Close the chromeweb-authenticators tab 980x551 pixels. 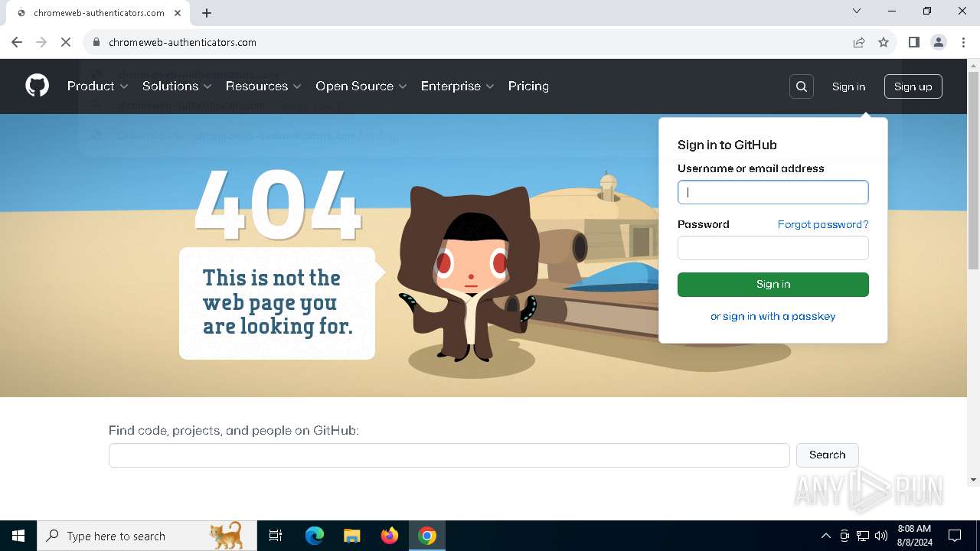tap(178, 13)
